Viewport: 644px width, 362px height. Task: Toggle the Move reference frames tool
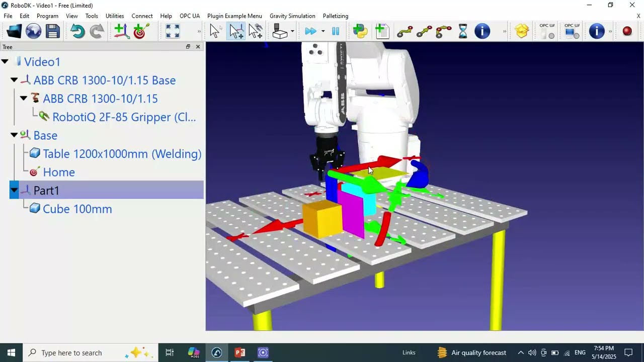pyautogui.click(x=235, y=31)
